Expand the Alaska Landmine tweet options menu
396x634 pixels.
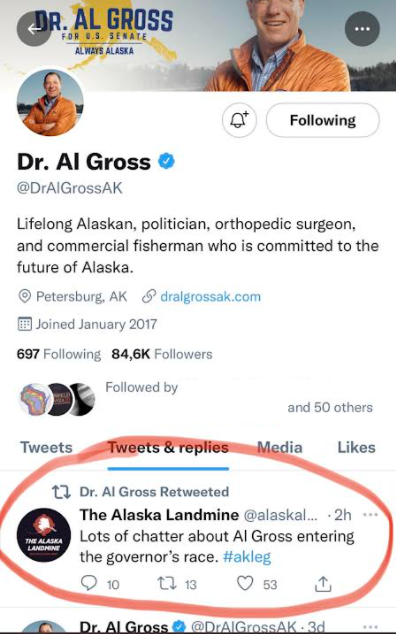371,515
